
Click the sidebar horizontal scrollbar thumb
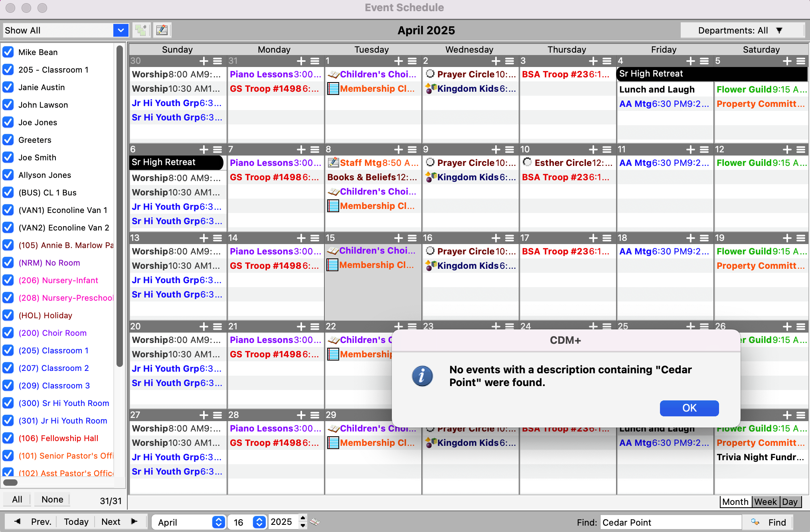pyautogui.click(x=11, y=483)
